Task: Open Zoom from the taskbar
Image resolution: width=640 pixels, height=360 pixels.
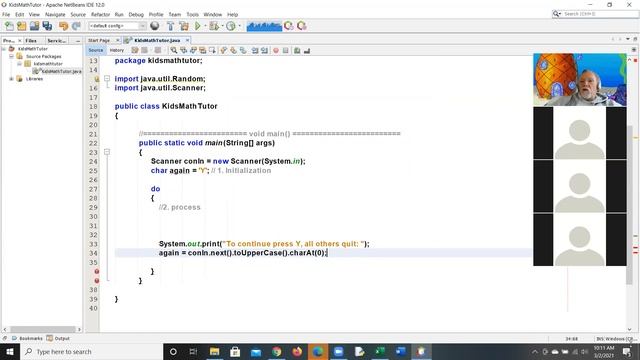Action: [338, 351]
